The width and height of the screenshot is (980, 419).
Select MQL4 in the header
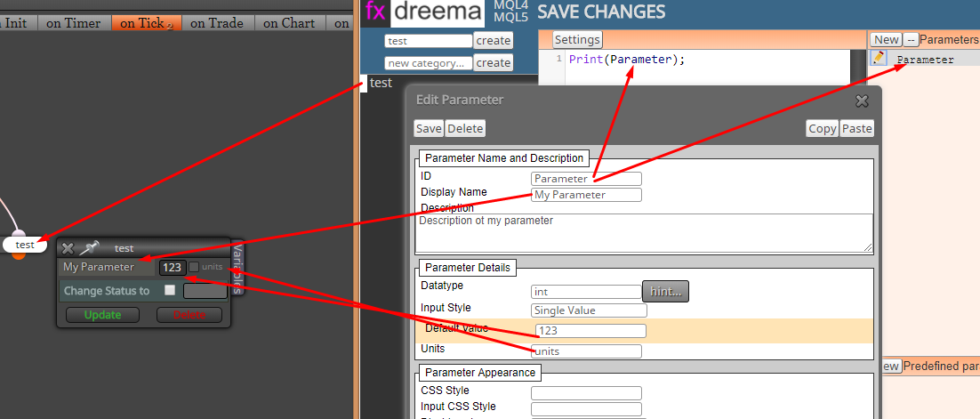[510, 5]
